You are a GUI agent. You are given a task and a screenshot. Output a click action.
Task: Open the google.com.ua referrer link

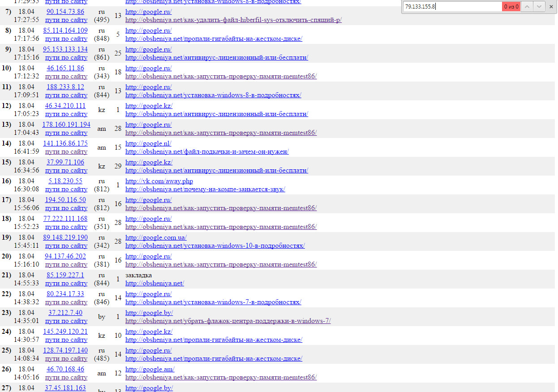(x=156, y=237)
